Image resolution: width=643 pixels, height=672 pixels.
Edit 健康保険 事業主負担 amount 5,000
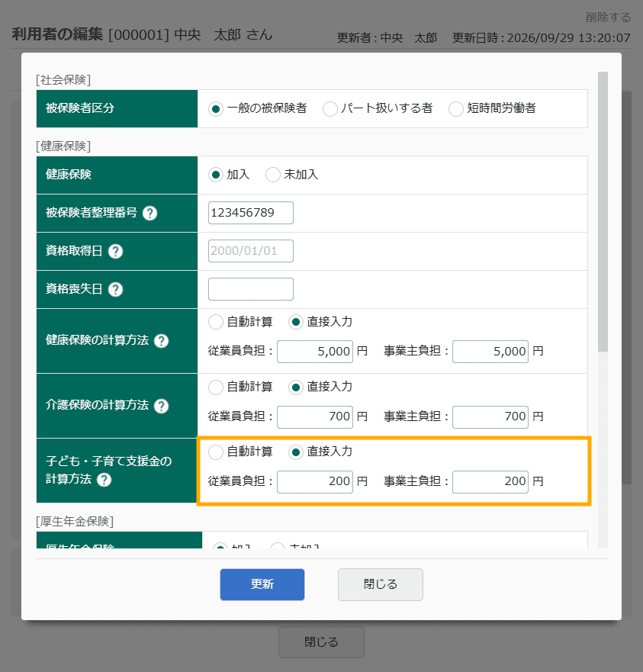click(490, 352)
